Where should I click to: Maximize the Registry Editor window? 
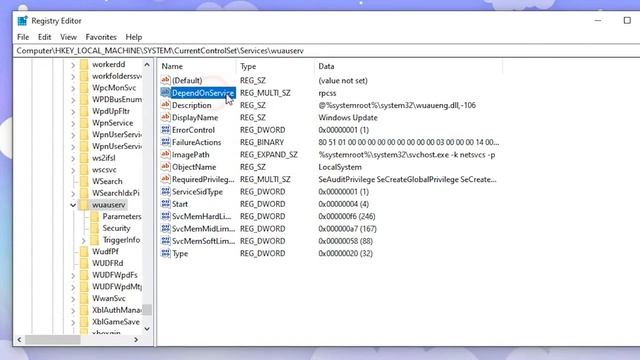627,20
